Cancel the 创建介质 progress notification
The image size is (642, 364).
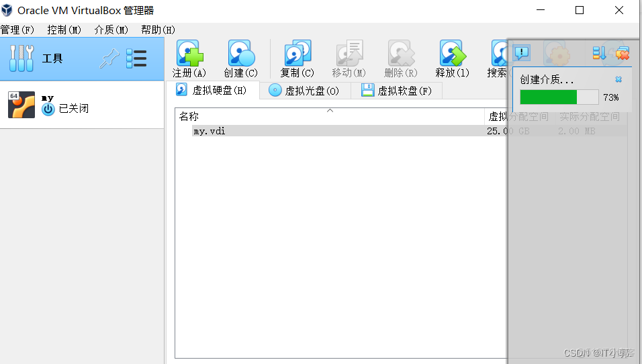click(618, 79)
